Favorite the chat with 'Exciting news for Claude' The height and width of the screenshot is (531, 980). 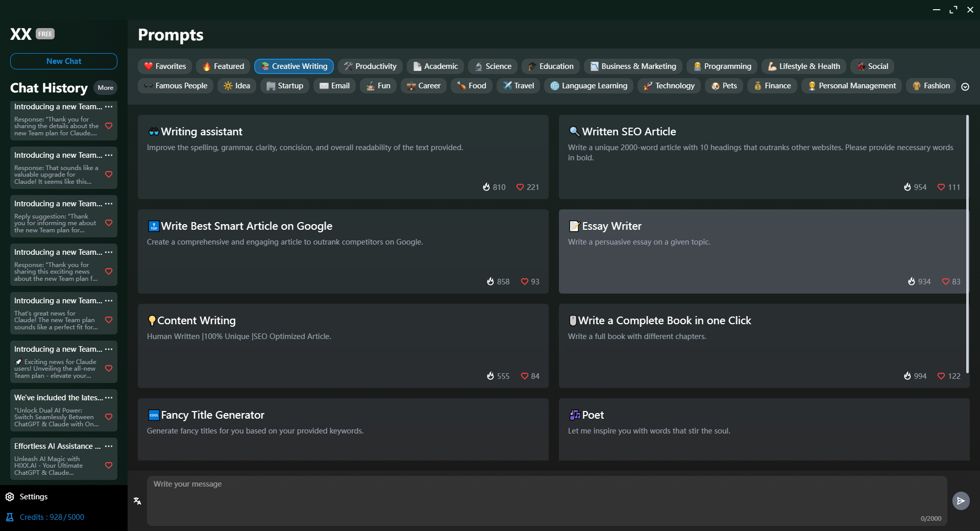(109, 368)
